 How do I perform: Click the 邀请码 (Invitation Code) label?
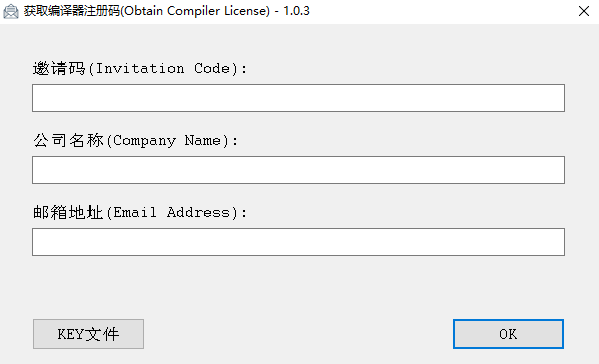pos(140,69)
